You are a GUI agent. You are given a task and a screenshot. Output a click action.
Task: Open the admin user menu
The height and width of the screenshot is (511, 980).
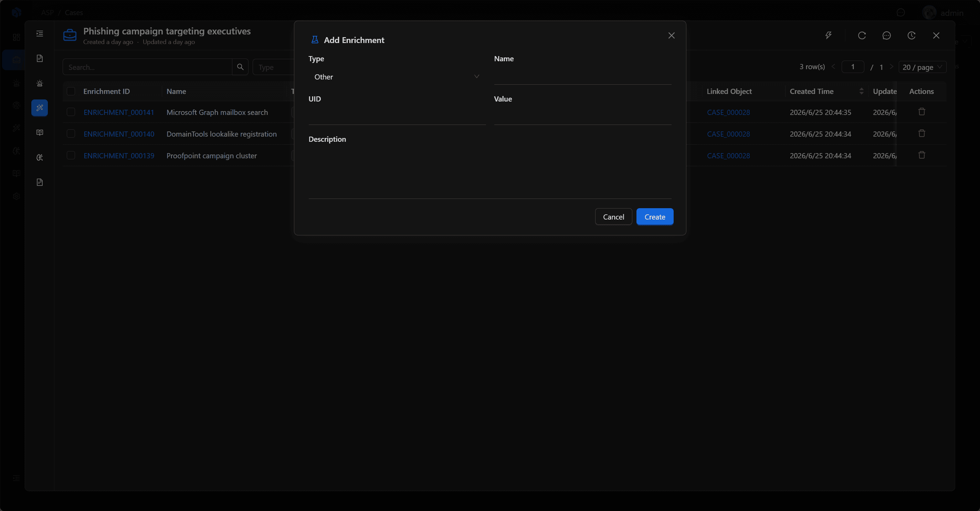(943, 13)
